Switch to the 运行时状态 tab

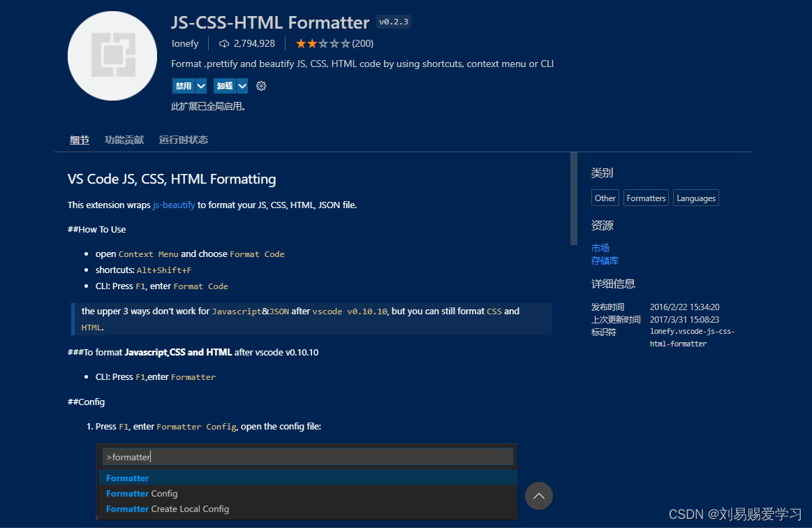click(x=184, y=140)
